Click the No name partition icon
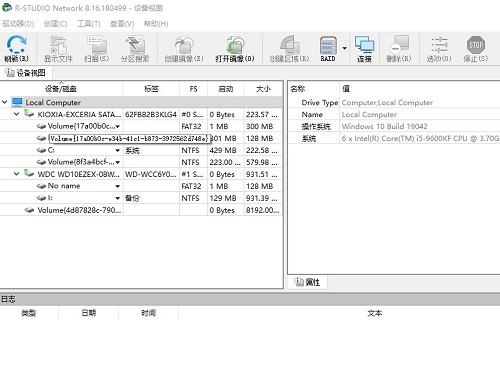Viewport: 500px width, 382px height. 41,186
